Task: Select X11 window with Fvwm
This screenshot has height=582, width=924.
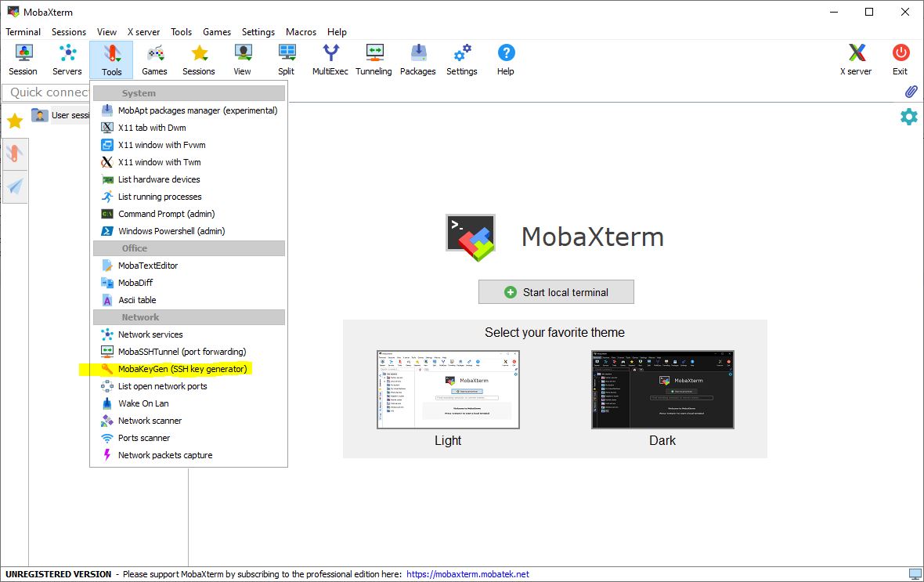Action: (x=189, y=144)
